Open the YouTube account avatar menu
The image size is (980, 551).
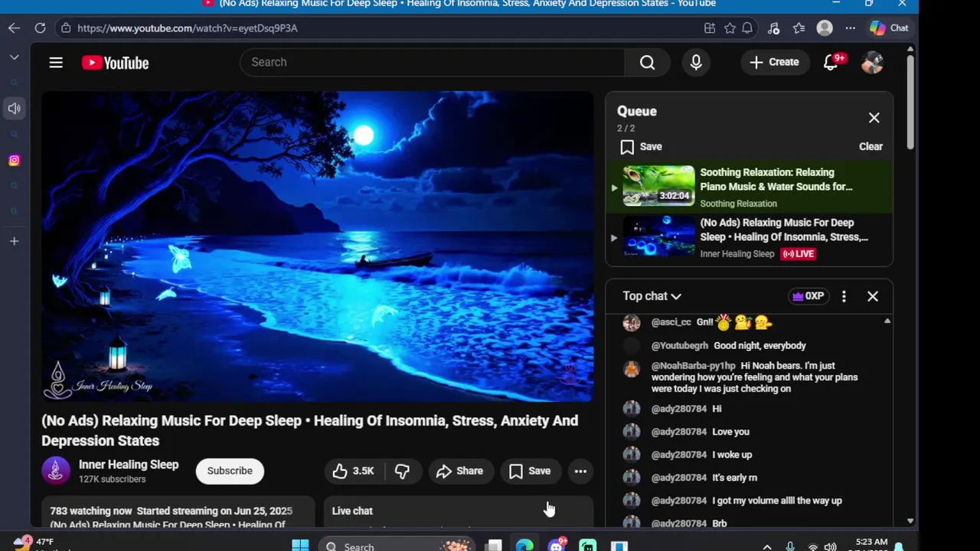click(872, 63)
